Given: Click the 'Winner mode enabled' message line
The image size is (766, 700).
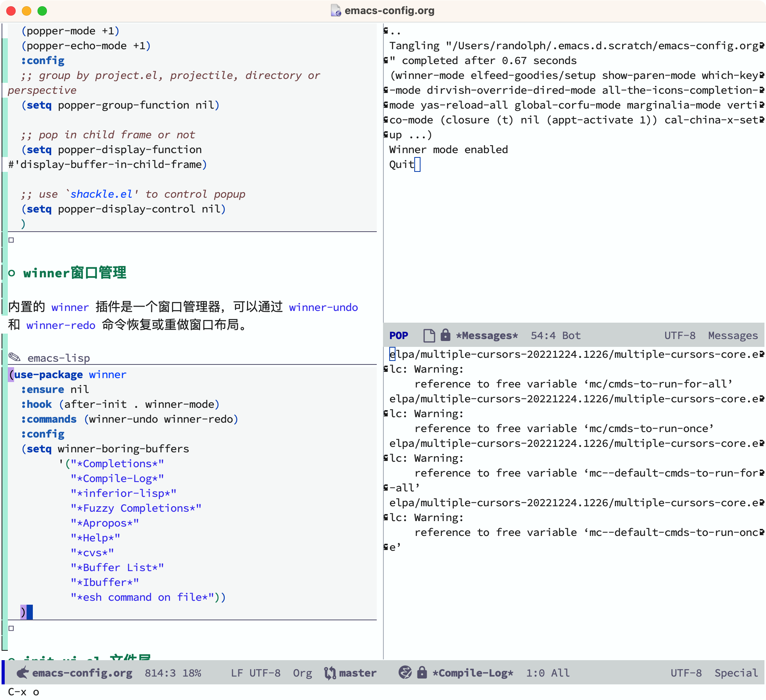Looking at the screenshot, I should 448,150.
